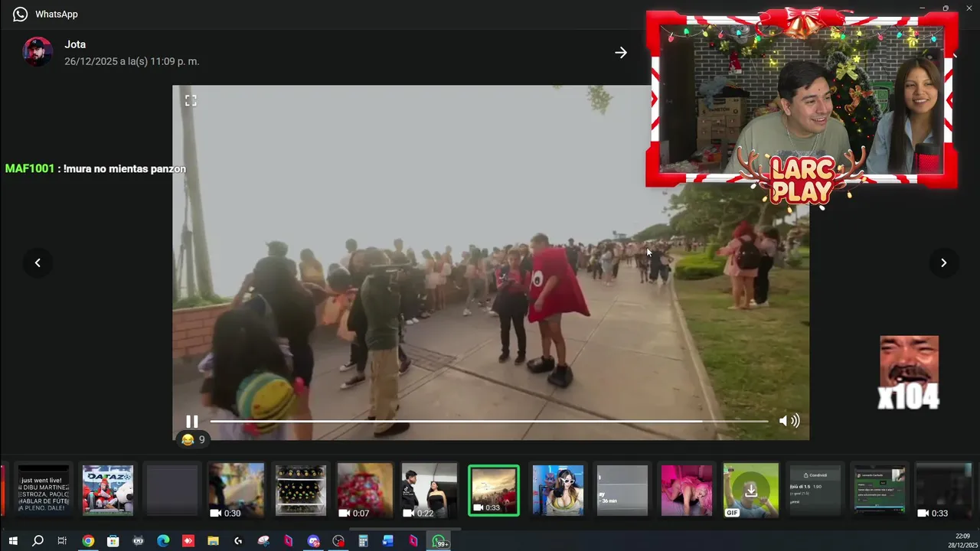Screen dimensions: 980x551
Task: Open the 0:22 video thumbnail
Action: coord(430,491)
